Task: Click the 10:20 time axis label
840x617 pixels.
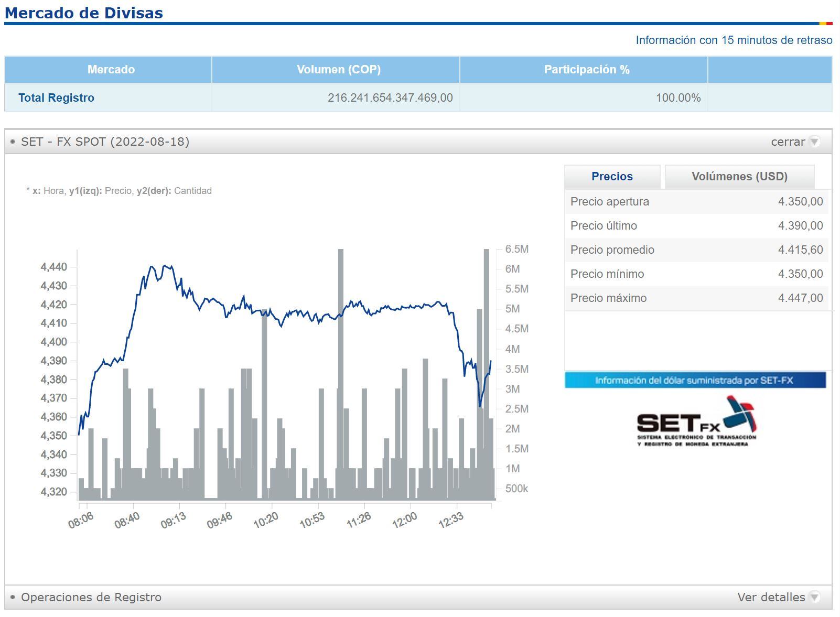Action: 266,520
